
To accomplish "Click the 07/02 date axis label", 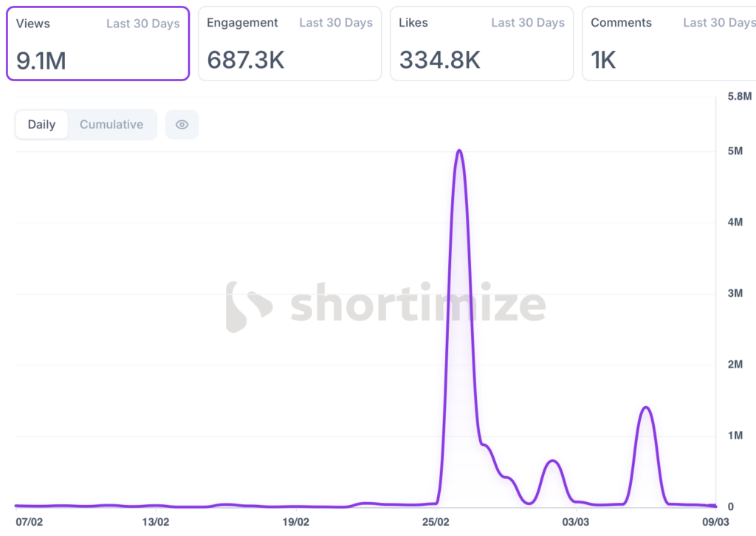I will pos(30,522).
